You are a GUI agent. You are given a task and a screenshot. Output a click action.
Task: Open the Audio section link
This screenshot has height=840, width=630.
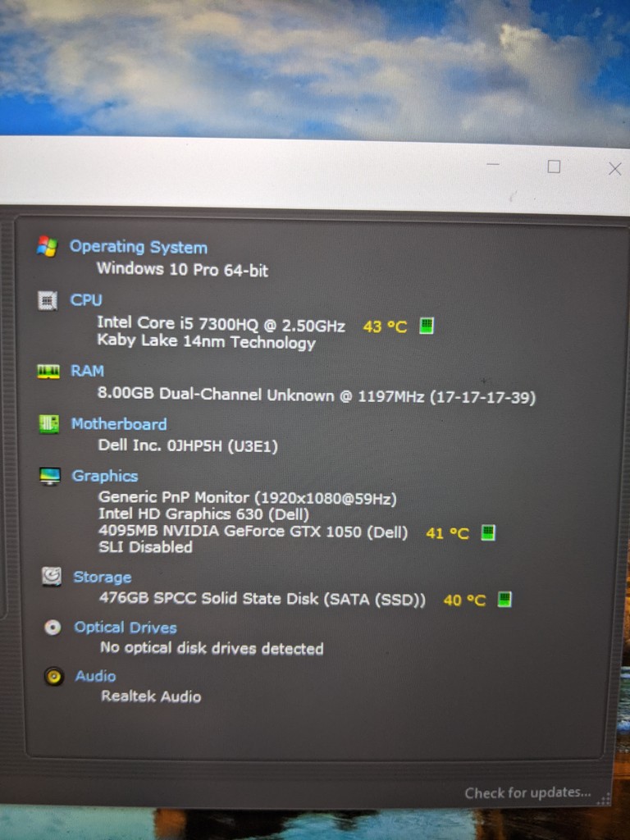pos(95,676)
